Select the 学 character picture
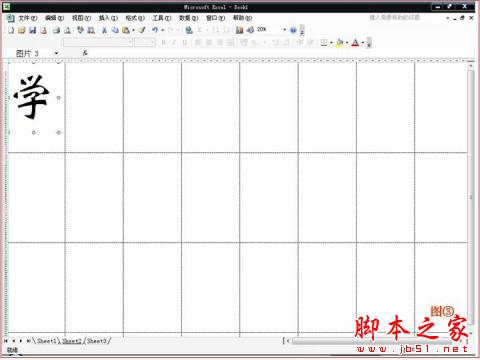The width and height of the screenshot is (480, 360). pyautogui.click(x=33, y=97)
